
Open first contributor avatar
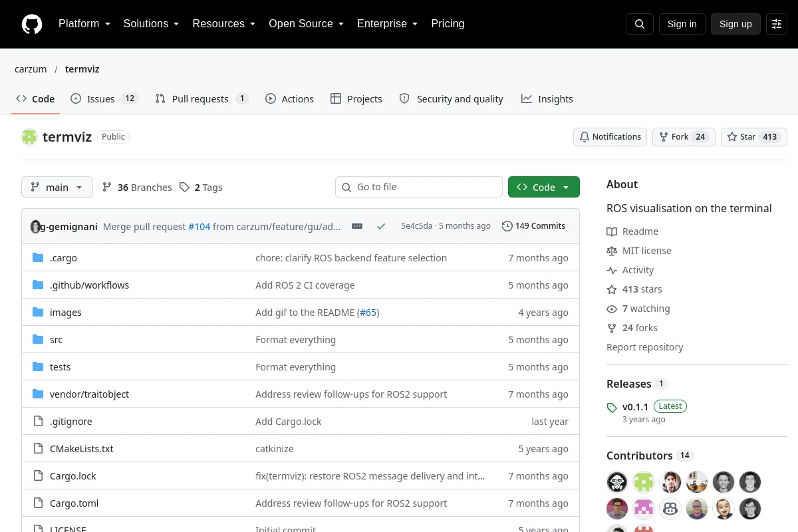click(617, 482)
